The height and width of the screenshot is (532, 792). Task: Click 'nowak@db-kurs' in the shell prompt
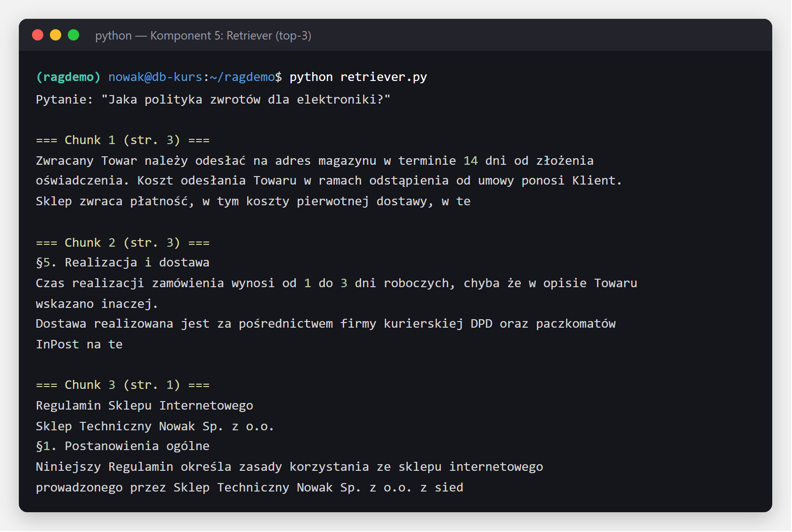click(x=155, y=77)
